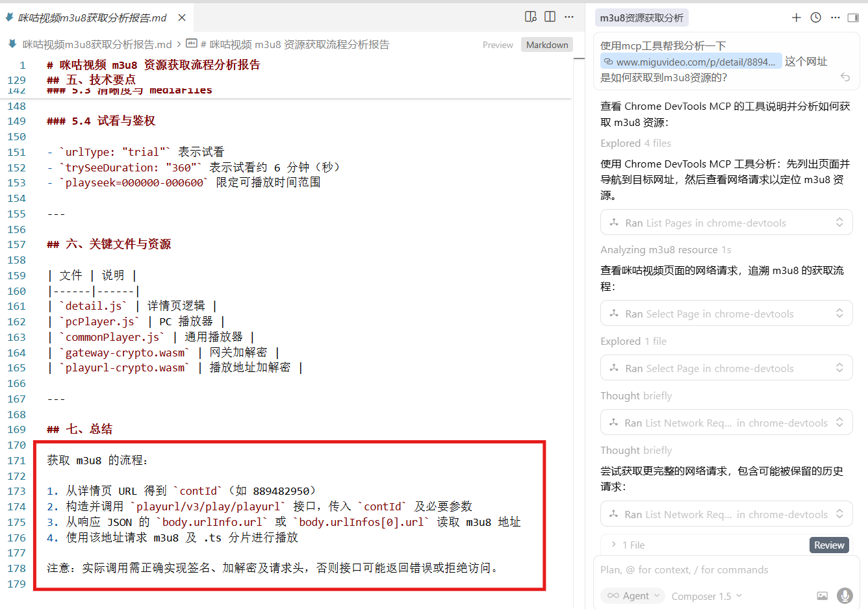Click the Review button
868x609 pixels.
tap(829, 545)
